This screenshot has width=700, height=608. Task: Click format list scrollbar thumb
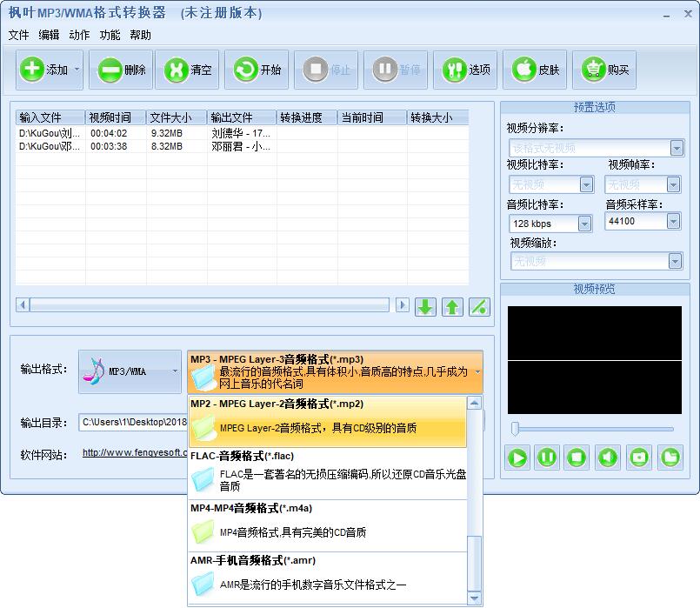point(474,564)
